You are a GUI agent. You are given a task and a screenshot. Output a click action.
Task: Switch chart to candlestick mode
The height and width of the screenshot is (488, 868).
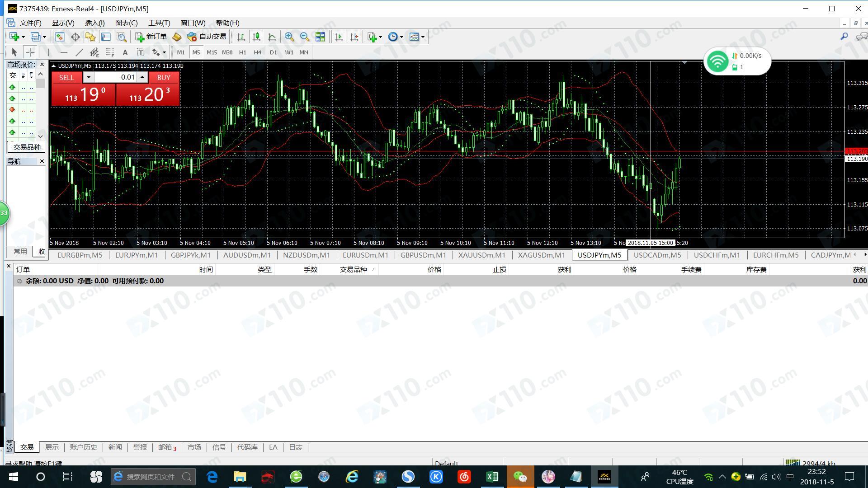[x=256, y=37]
